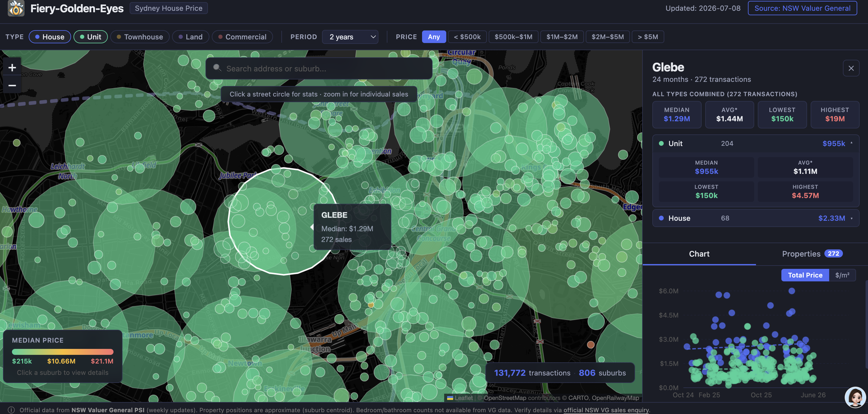This screenshot has width=868, height=414.
Task: Open the Period dropdown showing 2 years
Action: [x=350, y=37]
